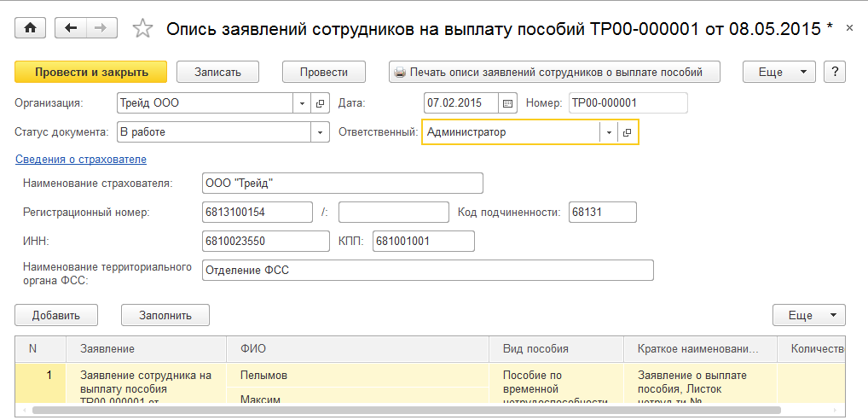
Task: Open the Администратор record with the open icon
Action: [627, 132]
